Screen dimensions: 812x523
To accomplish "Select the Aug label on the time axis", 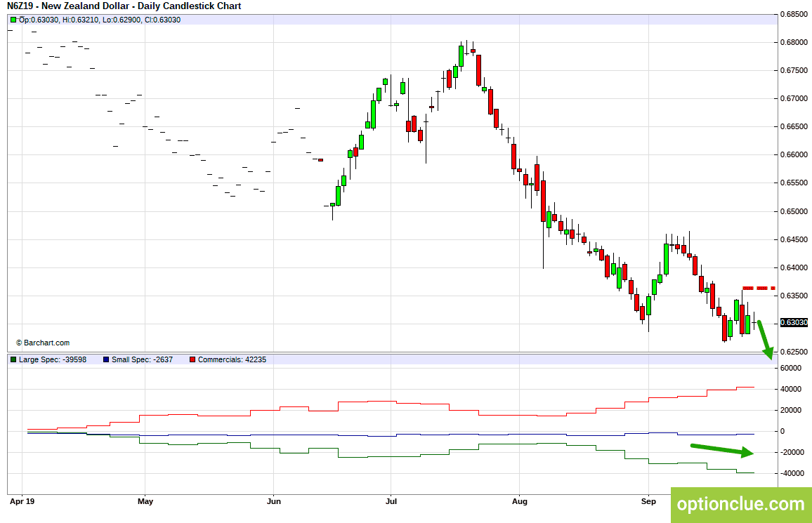I will [x=519, y=501].
